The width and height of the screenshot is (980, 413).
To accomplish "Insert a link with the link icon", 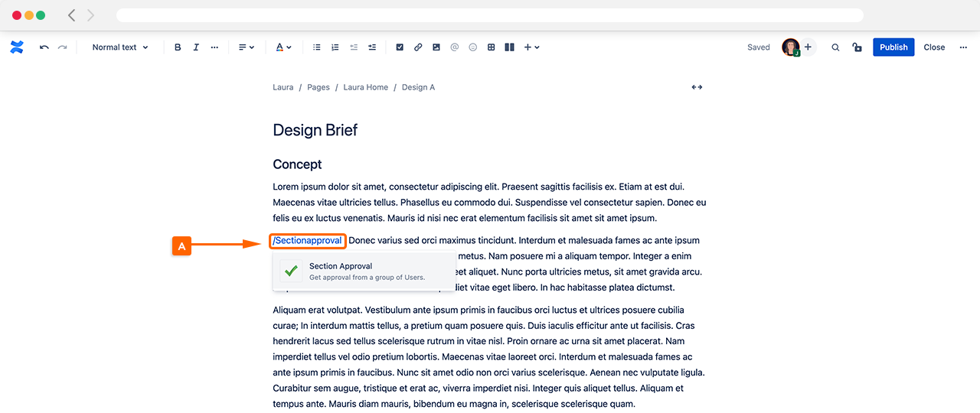I will 418,47.
